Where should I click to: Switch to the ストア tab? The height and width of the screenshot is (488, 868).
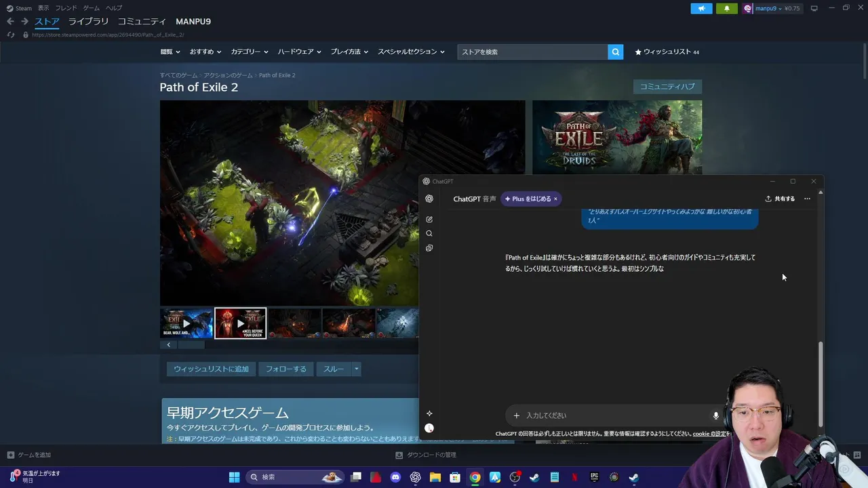point(47,22)
